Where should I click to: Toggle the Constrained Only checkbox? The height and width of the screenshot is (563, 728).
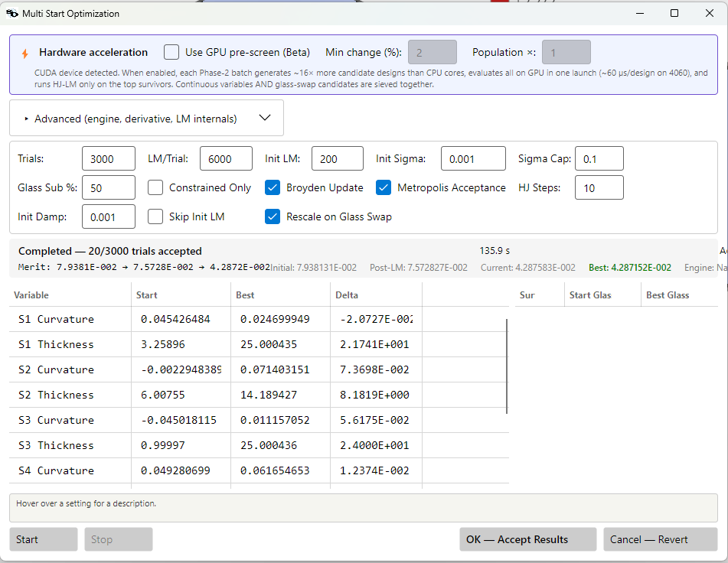(x=155, y=187)
